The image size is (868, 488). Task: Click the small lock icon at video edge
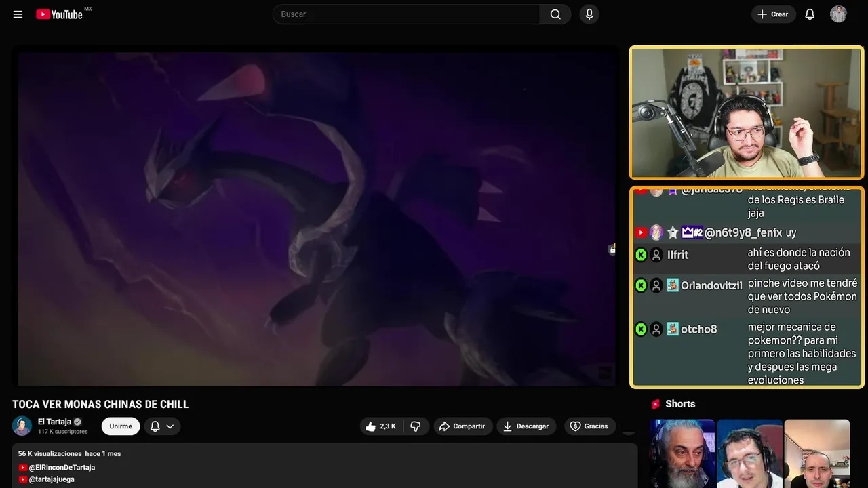click(x=612, y=249)
